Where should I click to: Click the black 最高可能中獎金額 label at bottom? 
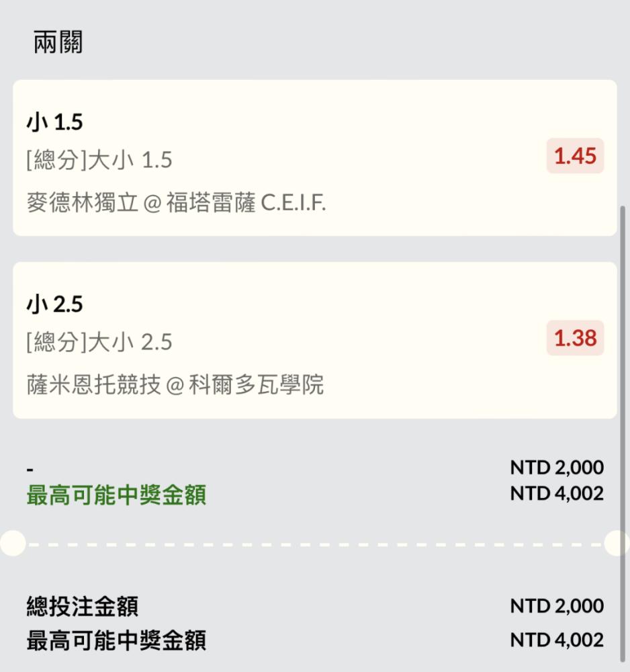tap(116, 640)
